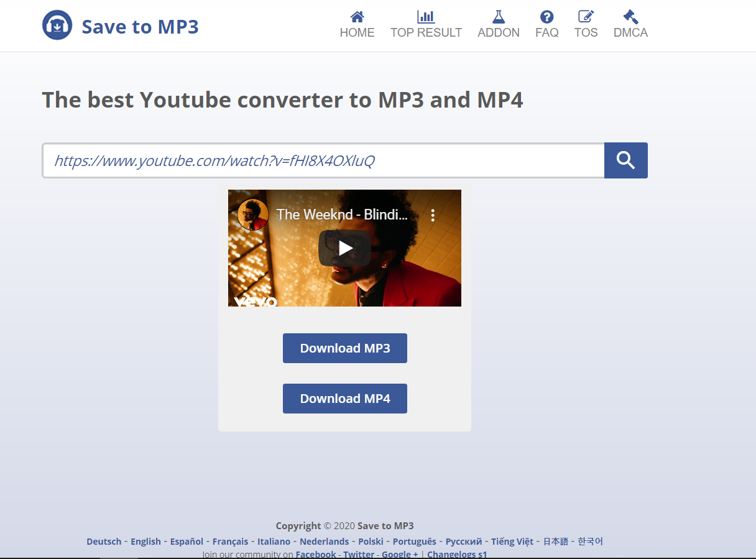Viewport: 756px width, 559px height.
Task: Open the Google + community link
Action: pyautogui.click(x=400, y=554)
